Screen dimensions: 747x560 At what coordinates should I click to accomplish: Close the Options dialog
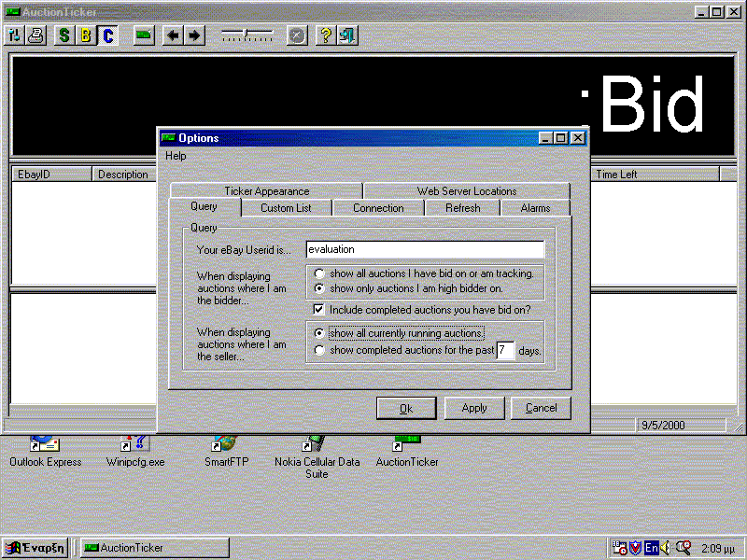point(577,138)
